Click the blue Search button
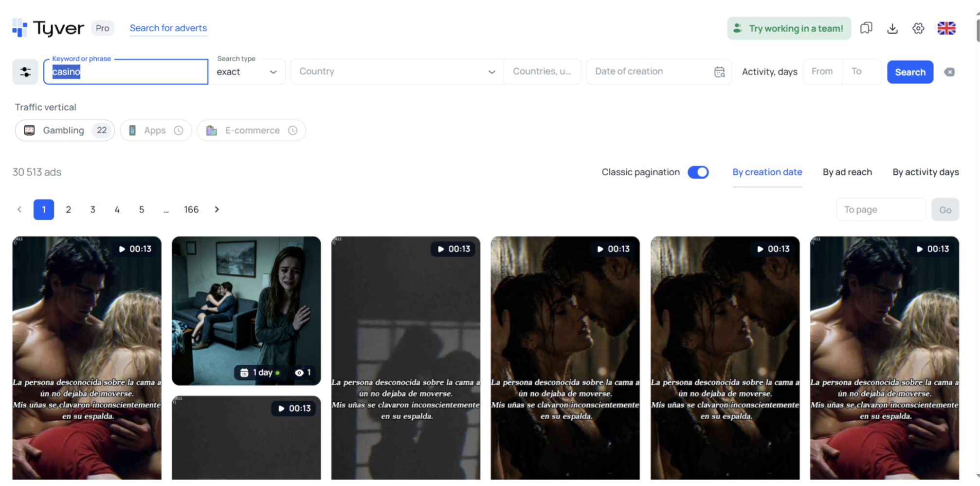 910,72
